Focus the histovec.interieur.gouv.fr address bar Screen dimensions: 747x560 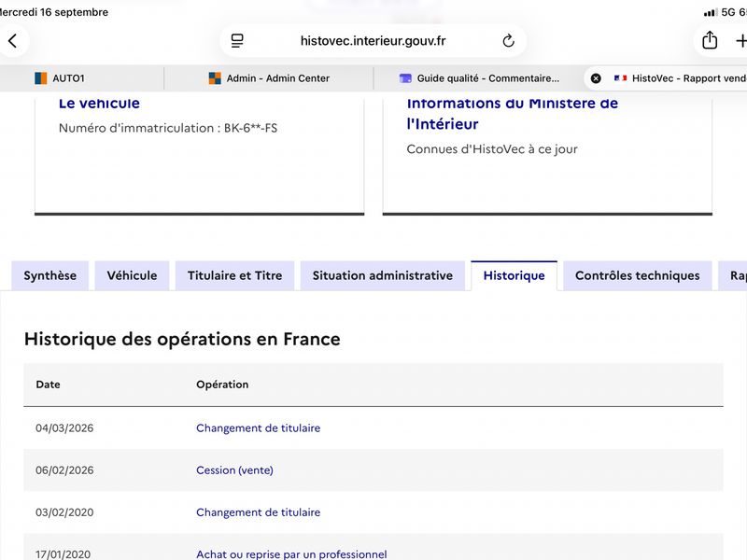tap(373, 41)
